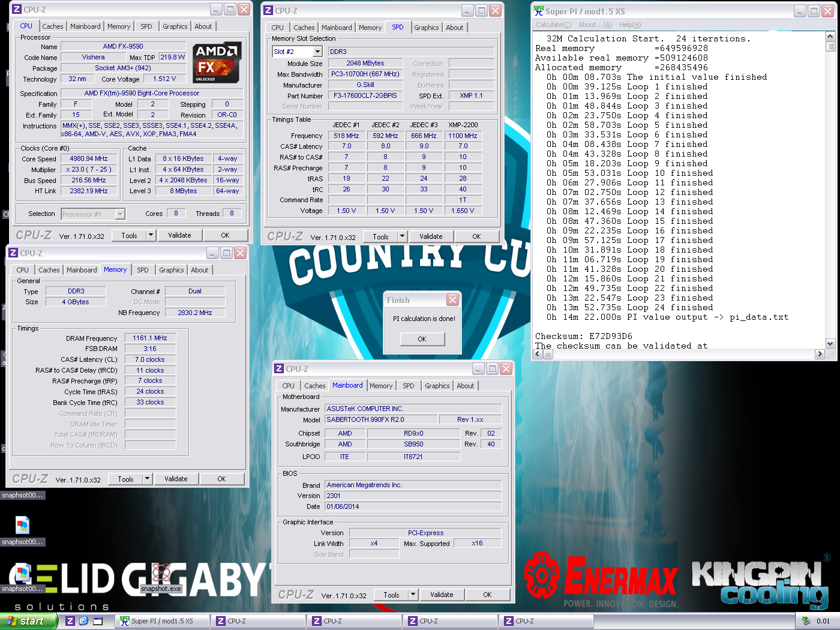Click the processor name field AMD FX-9590

(x=123, y=46)
